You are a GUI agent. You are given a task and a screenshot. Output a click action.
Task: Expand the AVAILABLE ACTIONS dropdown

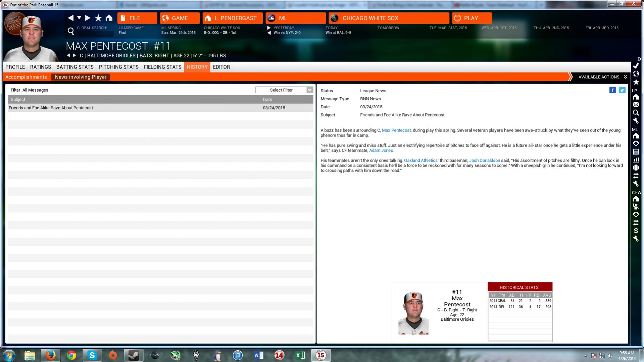(603, 77)
